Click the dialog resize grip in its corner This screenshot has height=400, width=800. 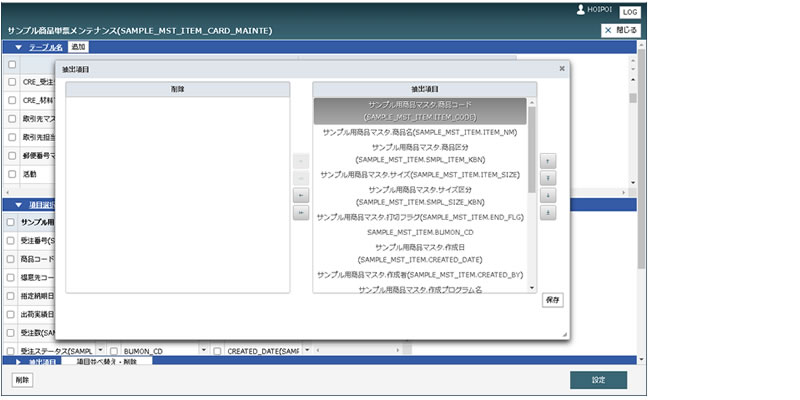(x=565, y=335)
